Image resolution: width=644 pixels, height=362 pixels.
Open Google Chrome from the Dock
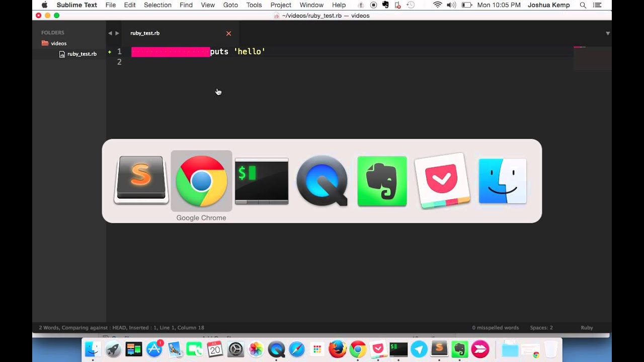(358, 349)
